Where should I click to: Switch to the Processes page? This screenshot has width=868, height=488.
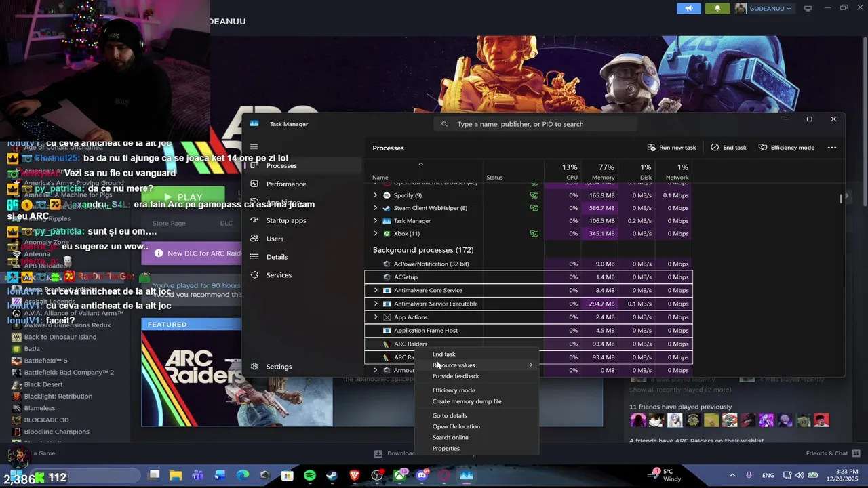click(281, 165)
